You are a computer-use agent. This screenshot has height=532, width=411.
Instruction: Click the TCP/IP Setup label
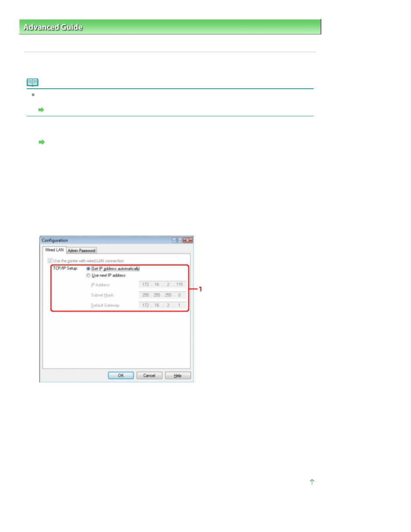[x=65, y=268]
